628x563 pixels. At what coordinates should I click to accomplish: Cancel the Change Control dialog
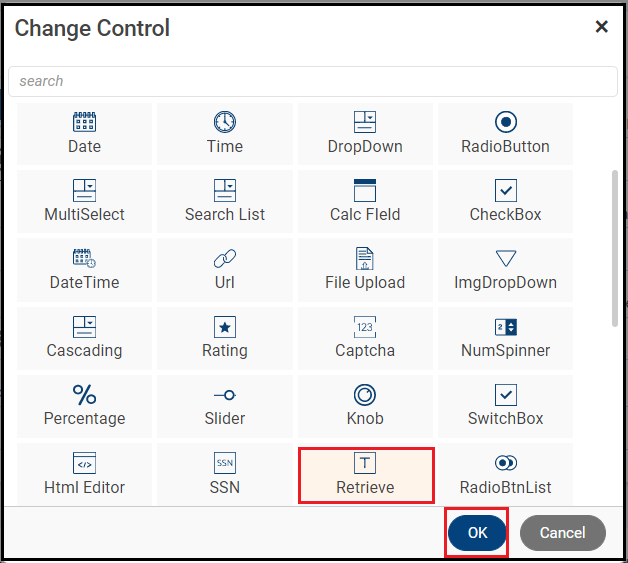[562, 533]
